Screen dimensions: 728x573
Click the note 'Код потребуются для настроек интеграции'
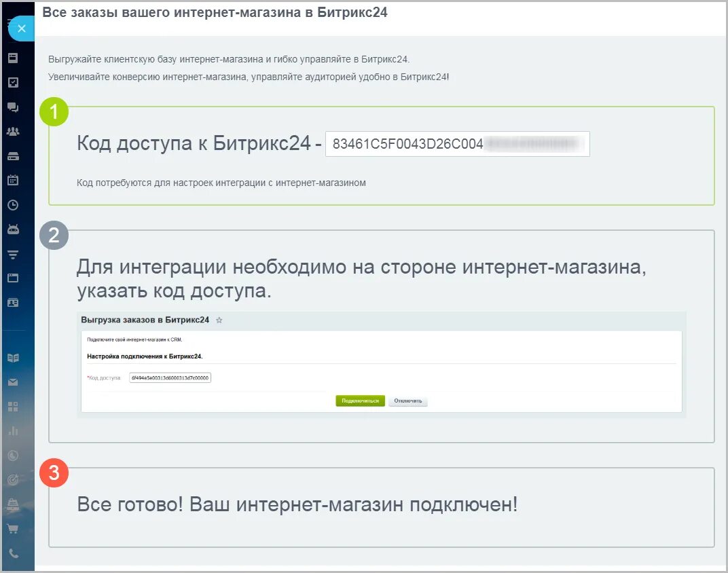[x=221, y=183]
